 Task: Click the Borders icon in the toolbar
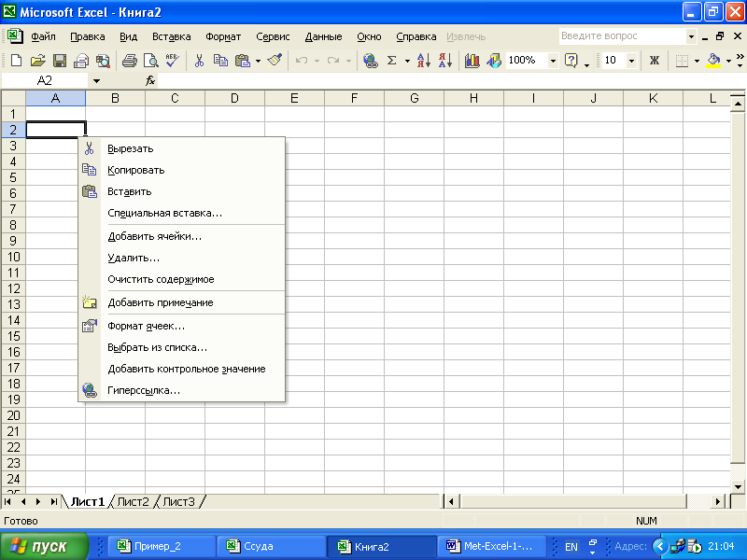click(x=682, y=61)
